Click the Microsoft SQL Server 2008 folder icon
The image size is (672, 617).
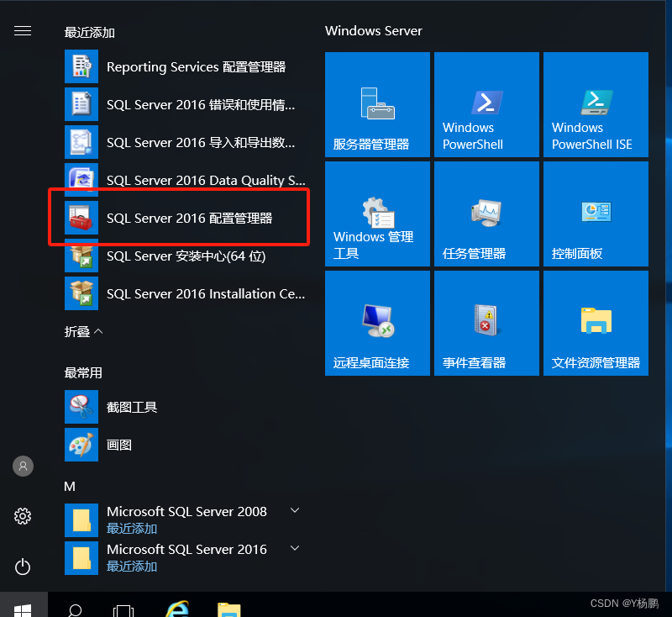pyautogui.click(x=81, y=520)
